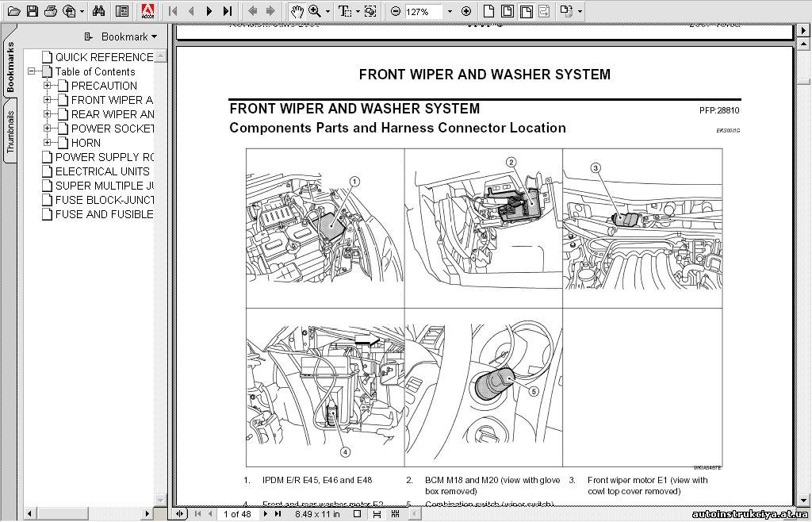
Task: Click '8.49 x 11 in' page size text
Action: [317, 514]
